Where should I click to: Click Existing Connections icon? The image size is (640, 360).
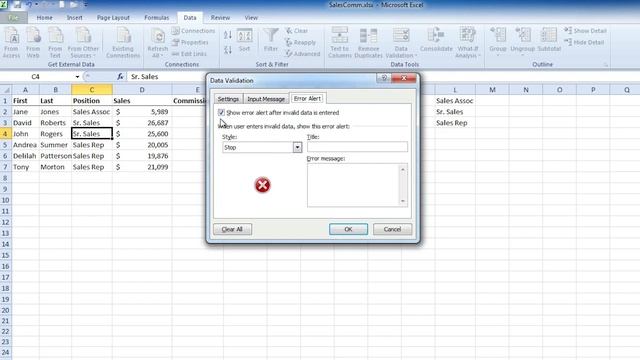(123, 42)
